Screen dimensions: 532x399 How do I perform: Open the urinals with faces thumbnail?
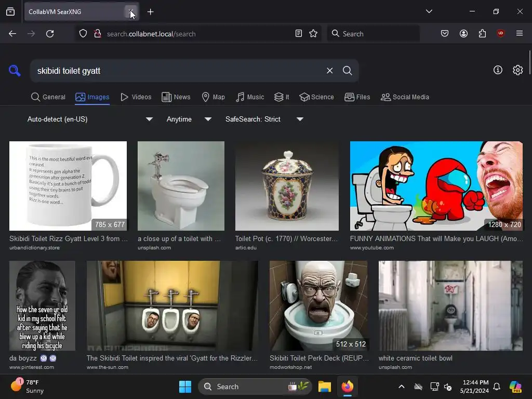(172, 305)
